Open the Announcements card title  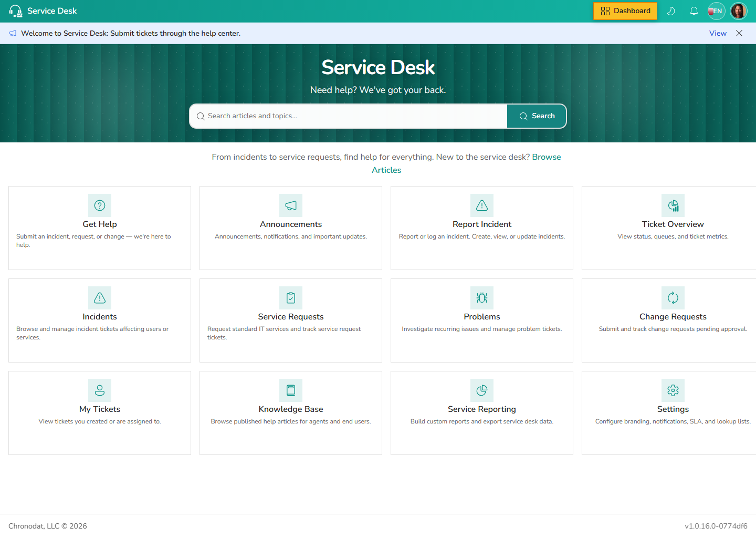point(291,224)
